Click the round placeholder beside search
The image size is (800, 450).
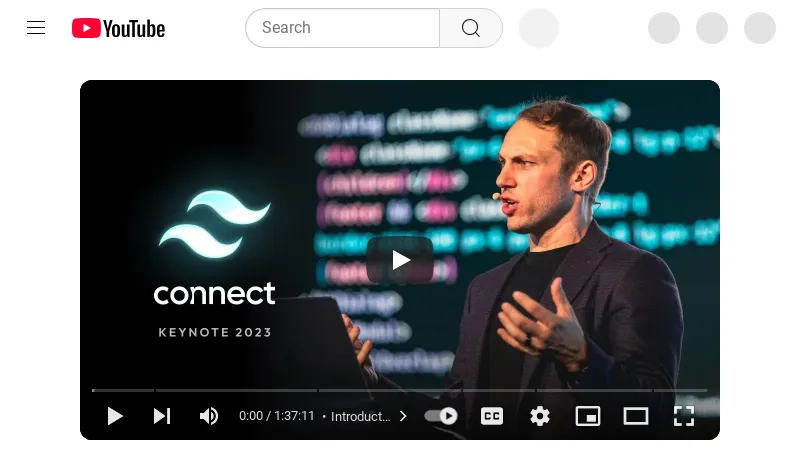point(539,28)
